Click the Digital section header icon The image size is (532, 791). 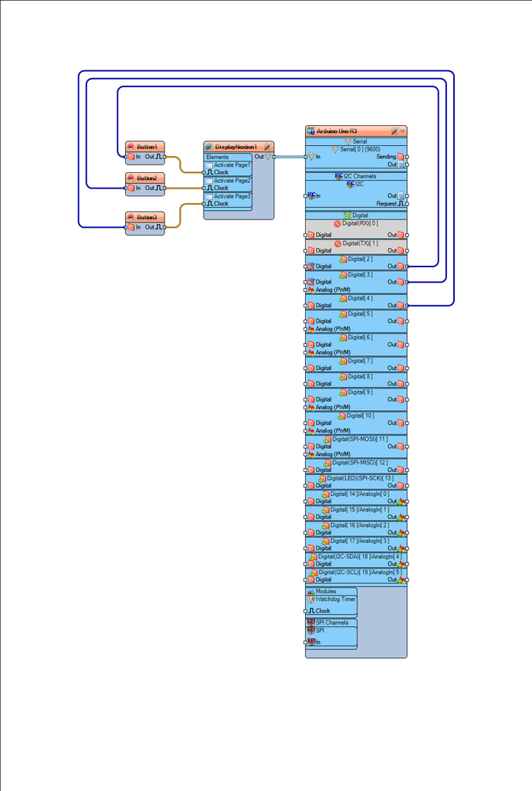[x=347, y=216]
